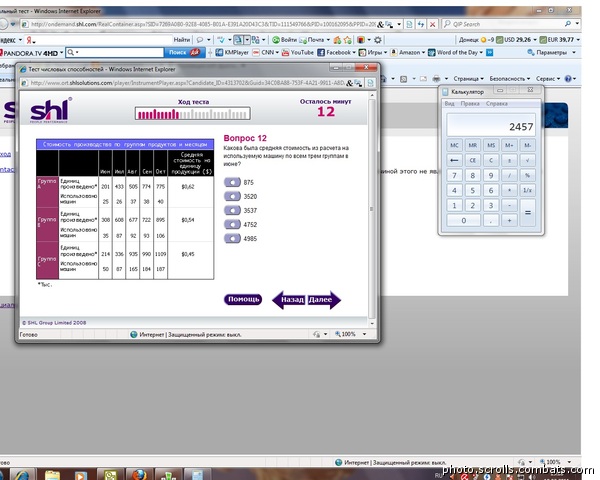Click the blue help question icon in command bar
This screenshot has width=600, height=480.
tap(568, 79)
